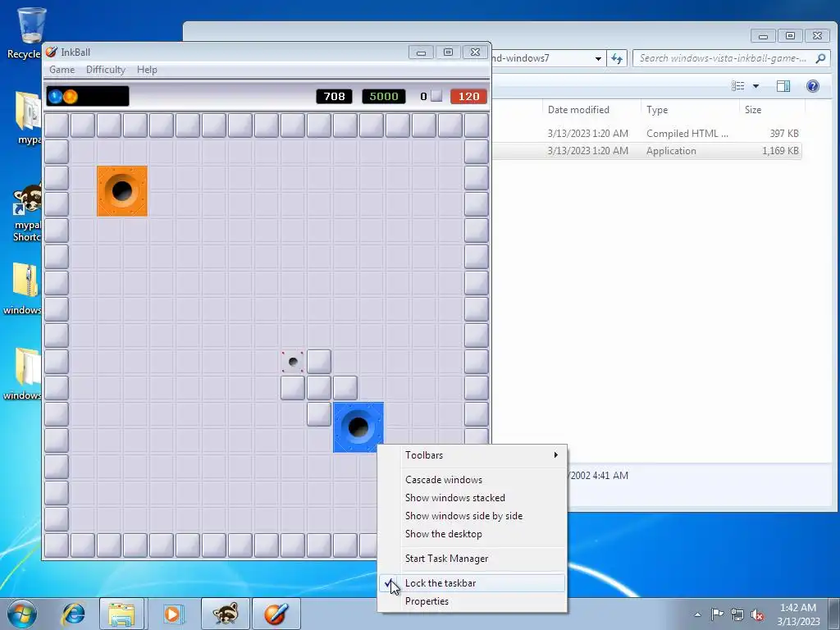Open taskbar Properties

point(472,601)
